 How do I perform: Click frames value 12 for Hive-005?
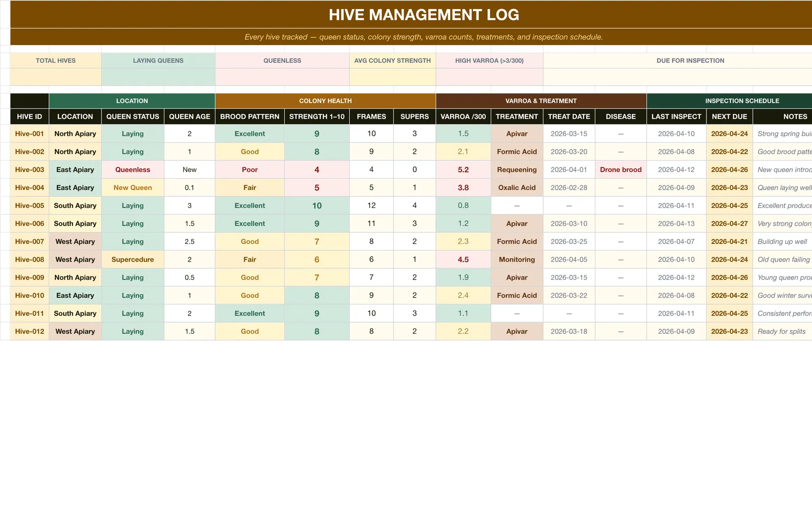(371, 206)
